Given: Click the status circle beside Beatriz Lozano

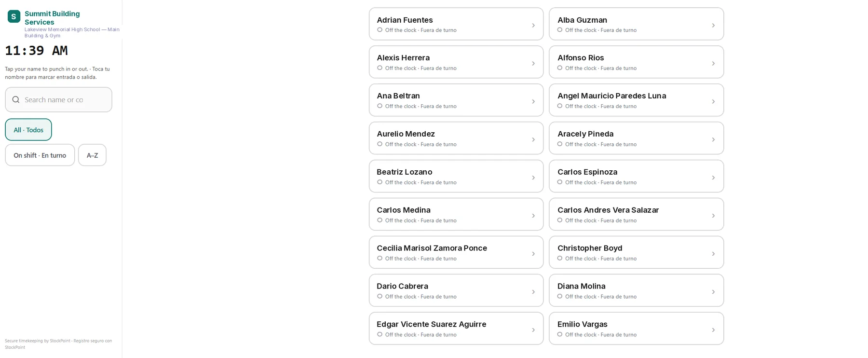Looking at the screenshot, I should (380, 182).
